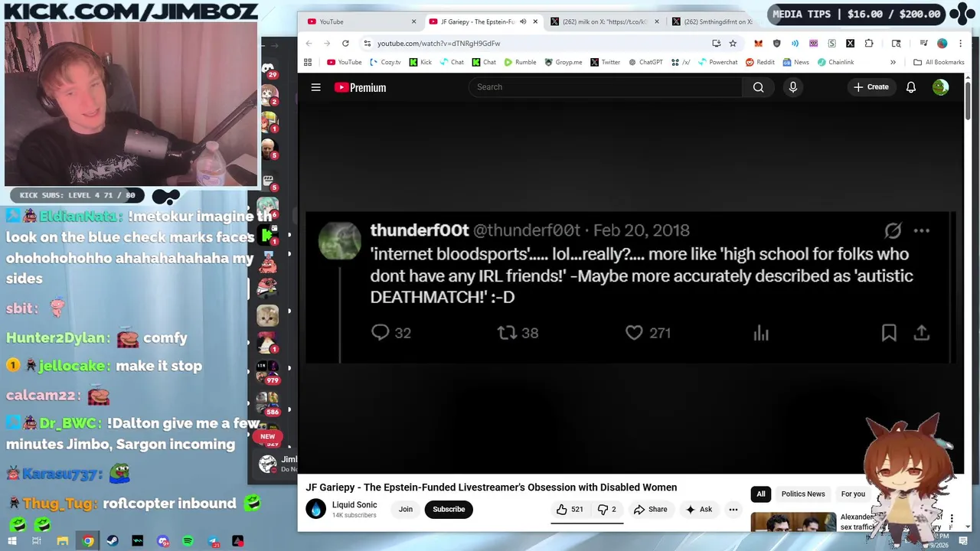Open the Chrome extensions puzzle icon
The width and height of the screenshot is (980, 551).
[869, 44]
